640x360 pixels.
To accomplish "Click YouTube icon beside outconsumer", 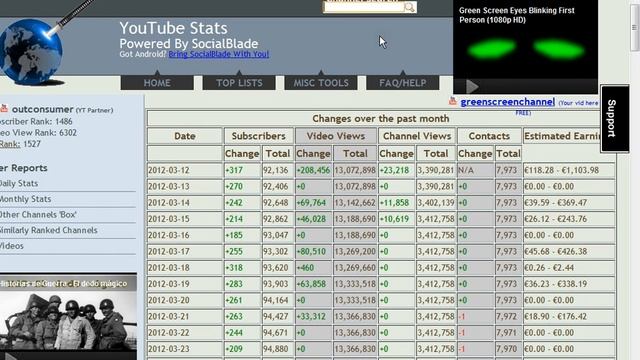I will coord(4,109).
